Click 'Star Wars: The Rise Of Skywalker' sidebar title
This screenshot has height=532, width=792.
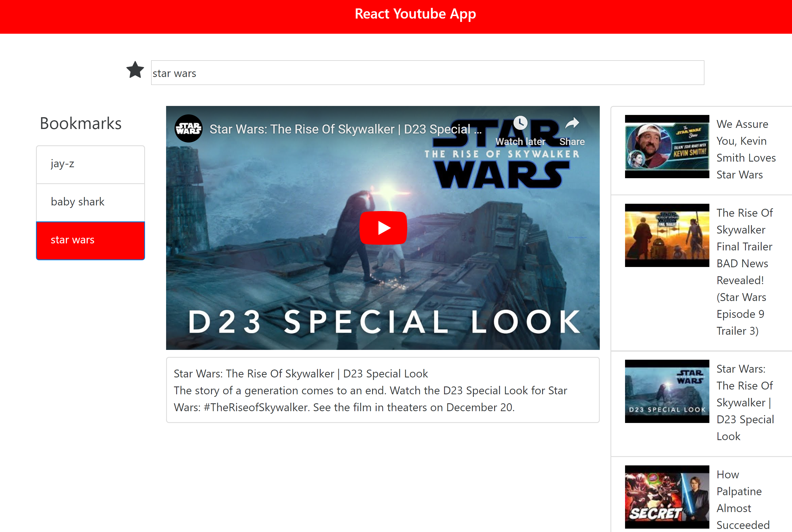745,402
